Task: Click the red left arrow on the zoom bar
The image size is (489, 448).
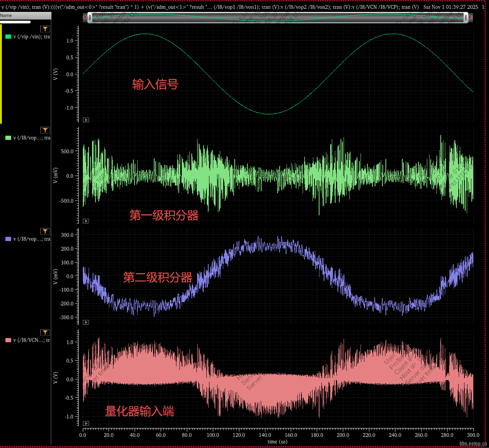Action: [85, 17]
